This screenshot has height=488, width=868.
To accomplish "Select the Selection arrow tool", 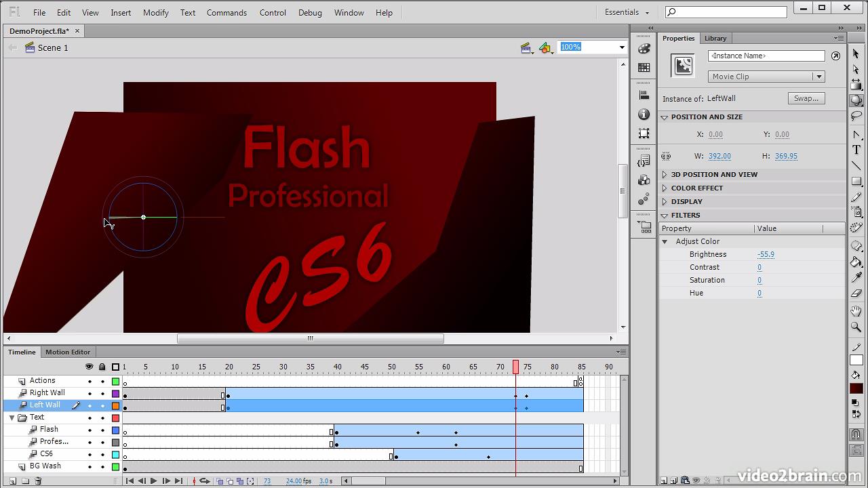I will pyautogui.click(x=856, y=54).
